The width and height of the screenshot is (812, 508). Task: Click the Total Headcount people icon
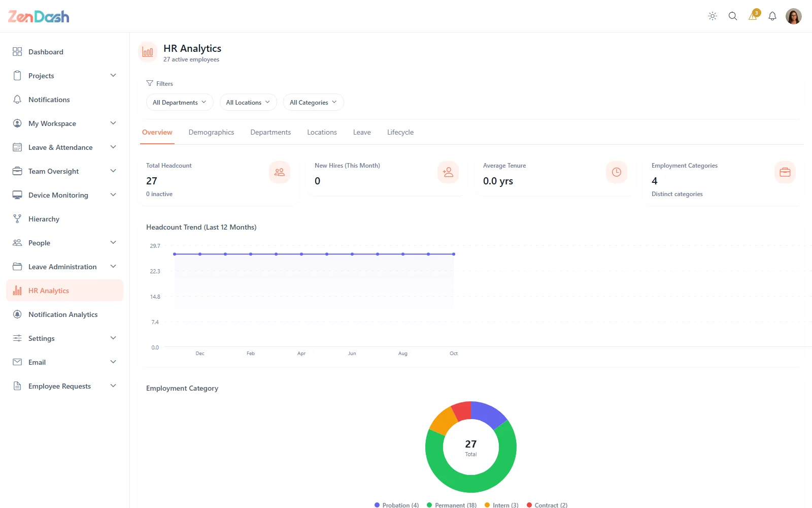click(280, 172)
